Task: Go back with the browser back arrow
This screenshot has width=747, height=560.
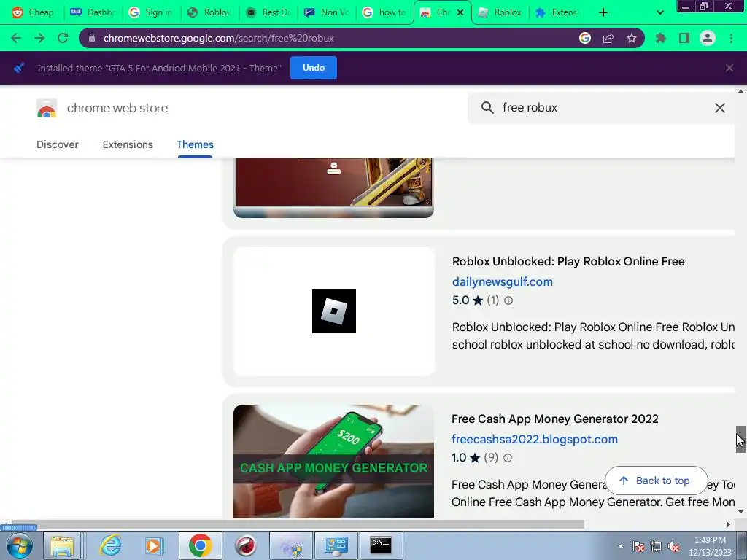Action: 16,38
